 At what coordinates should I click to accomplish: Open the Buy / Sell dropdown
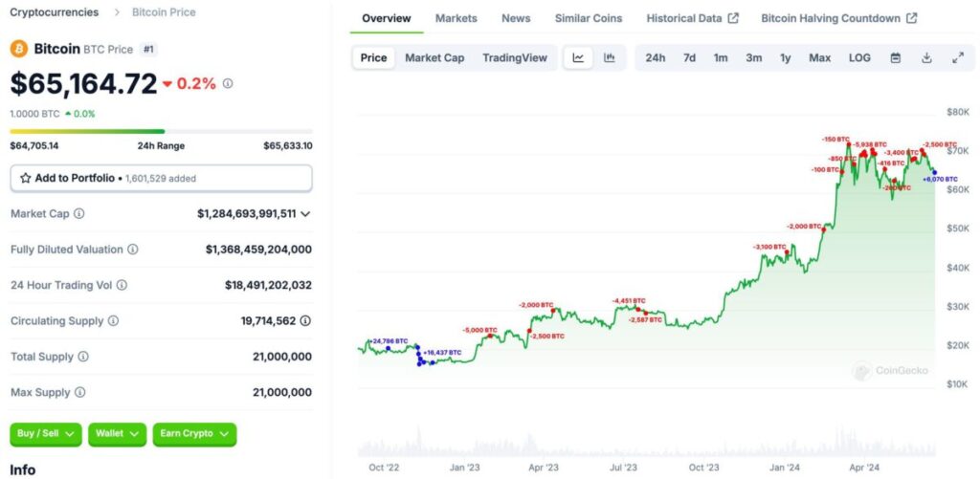[x=46, y=434]
